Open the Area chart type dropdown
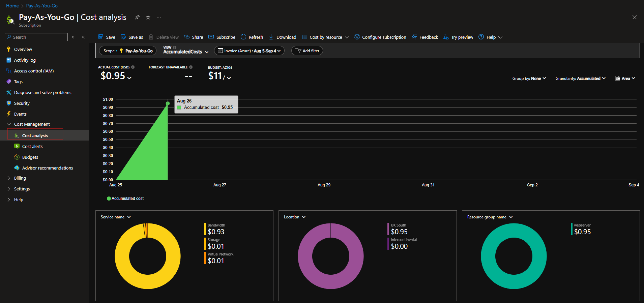 coord(625,79)
